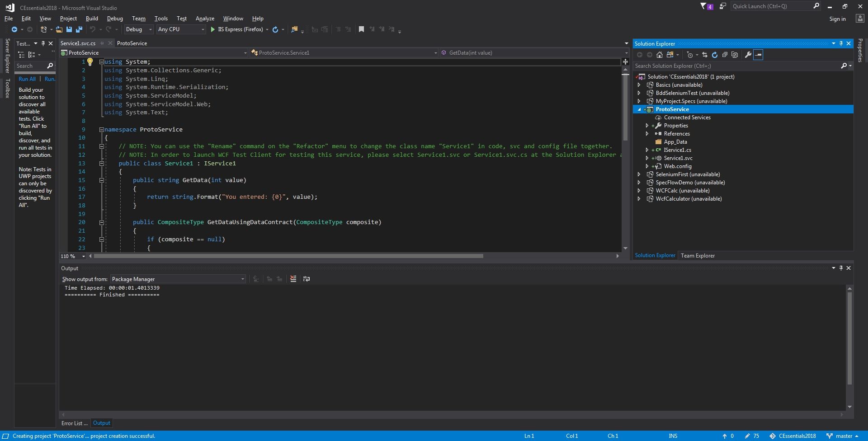Collapse the namespace ProtoService code block
Viewport: 868px width, 441px height.
pos(102,130)
